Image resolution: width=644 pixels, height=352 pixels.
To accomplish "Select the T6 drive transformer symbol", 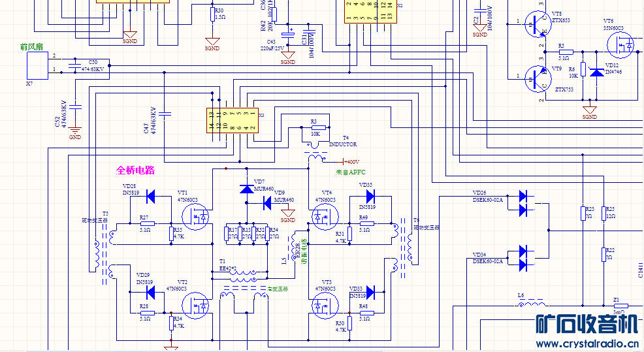I will click(x=403, y=249).
